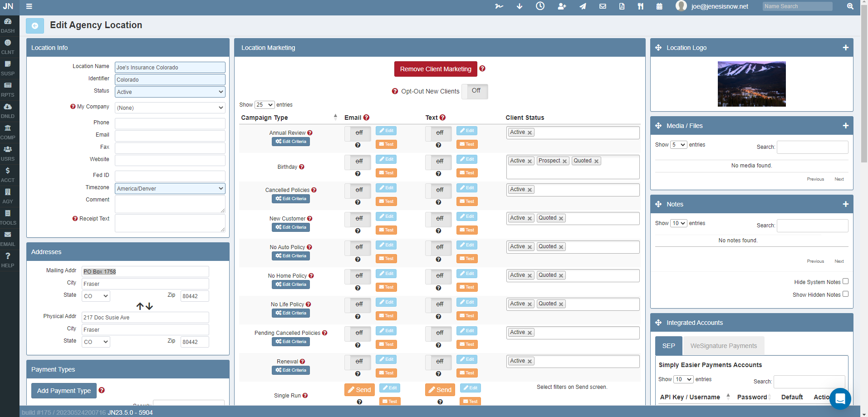Check the Hide System Notes checkbox
Viewport: 868px width, 417px height.
pyautogui.click(x=845, y=281)
